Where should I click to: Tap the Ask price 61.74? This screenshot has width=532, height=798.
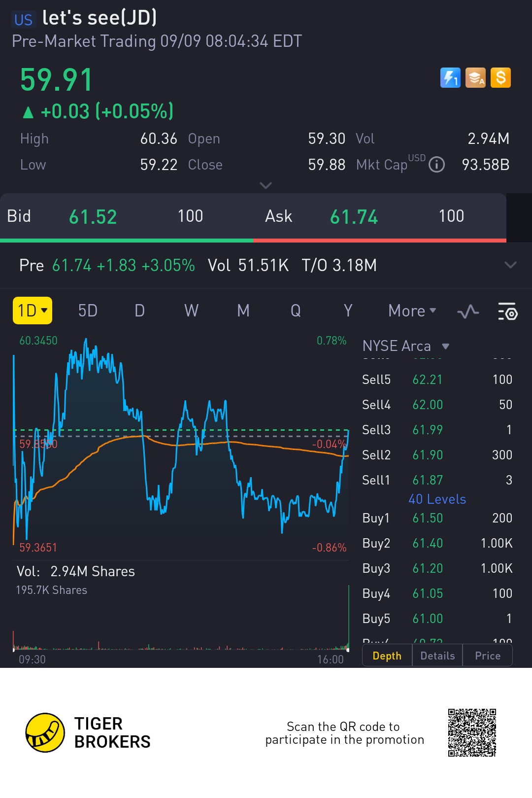click(x=354, y=217)
